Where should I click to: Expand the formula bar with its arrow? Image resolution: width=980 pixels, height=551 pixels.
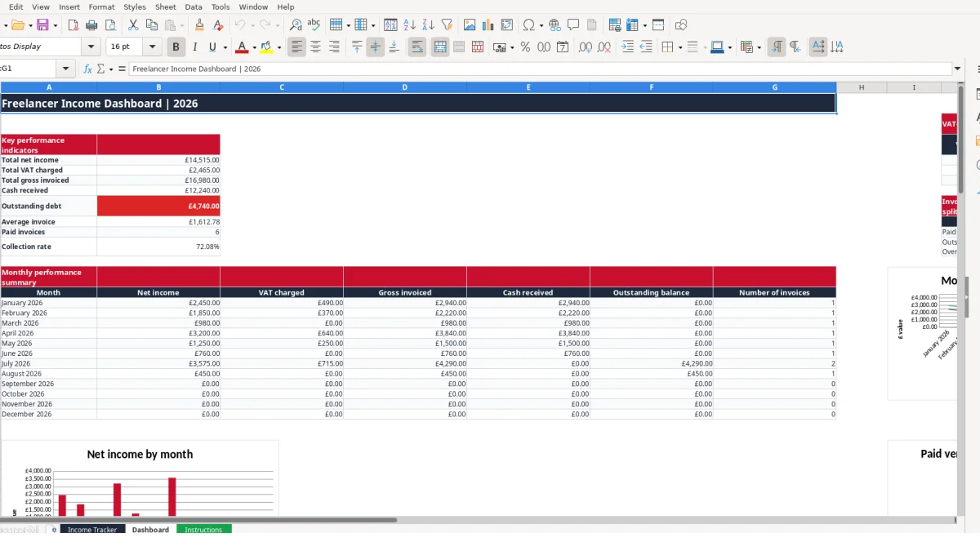(x=957, y=69)
